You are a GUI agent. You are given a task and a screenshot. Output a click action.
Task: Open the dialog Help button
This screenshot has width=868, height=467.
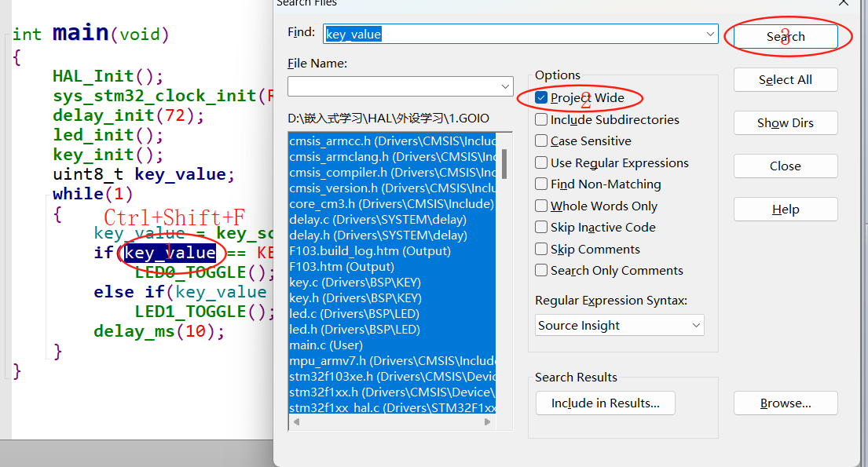click(x=785, y=209)
